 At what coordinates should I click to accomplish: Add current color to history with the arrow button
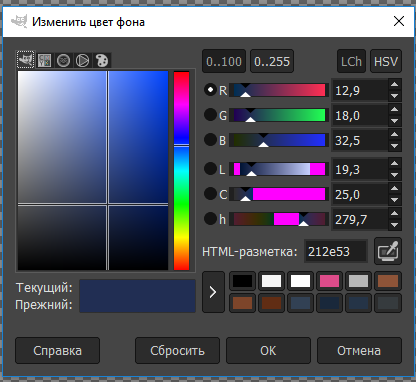213,292
